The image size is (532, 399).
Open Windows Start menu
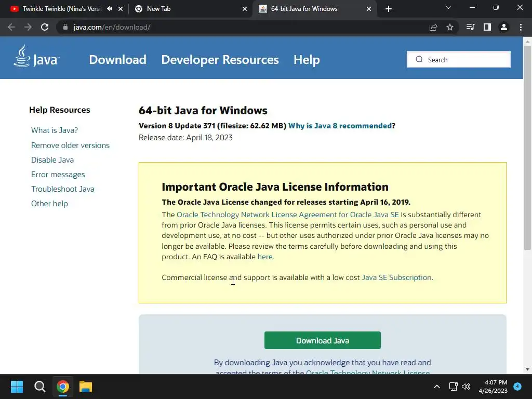pyautogui.click(x=17, y=387)
